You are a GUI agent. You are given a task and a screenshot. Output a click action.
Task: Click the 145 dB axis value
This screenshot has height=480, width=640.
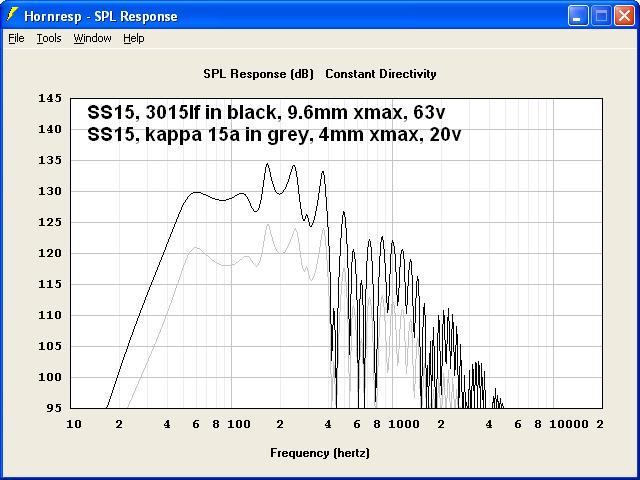50,98
